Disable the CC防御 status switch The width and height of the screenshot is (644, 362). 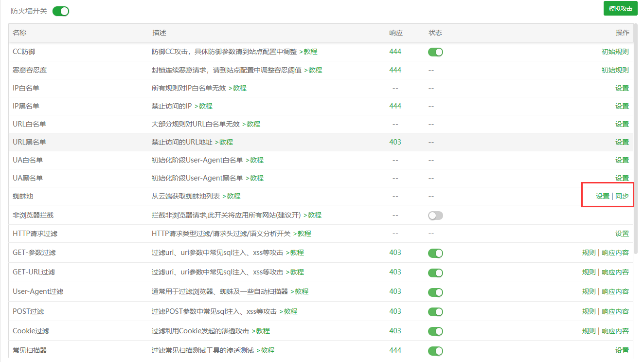[x=435, y=52]
